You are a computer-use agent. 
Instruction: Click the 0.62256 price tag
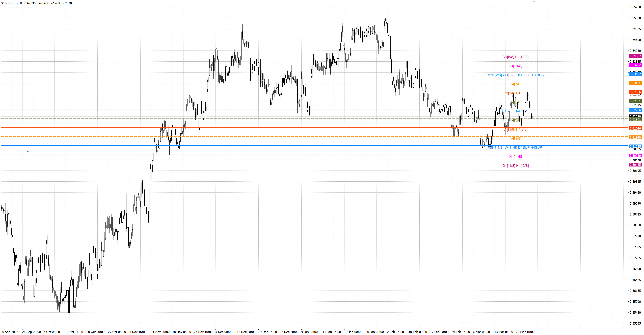pos(635,110)
